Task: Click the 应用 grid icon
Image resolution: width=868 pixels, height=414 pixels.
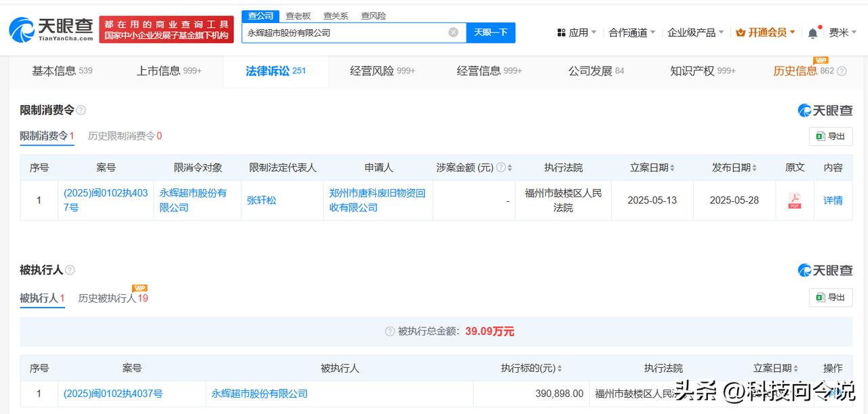Action: coord(561,33)
